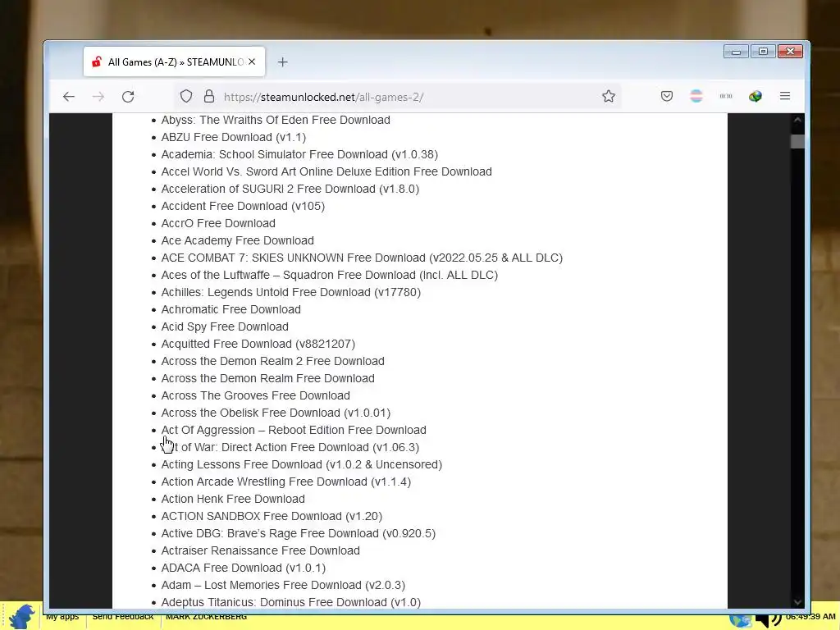840x630 pixels.
Task: Open Accel World Vs. Sword Art Online link
Action: tap(326, 171)
